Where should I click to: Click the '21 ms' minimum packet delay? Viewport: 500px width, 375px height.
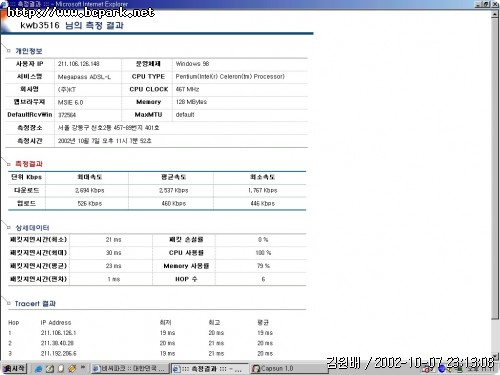(114, 240)
